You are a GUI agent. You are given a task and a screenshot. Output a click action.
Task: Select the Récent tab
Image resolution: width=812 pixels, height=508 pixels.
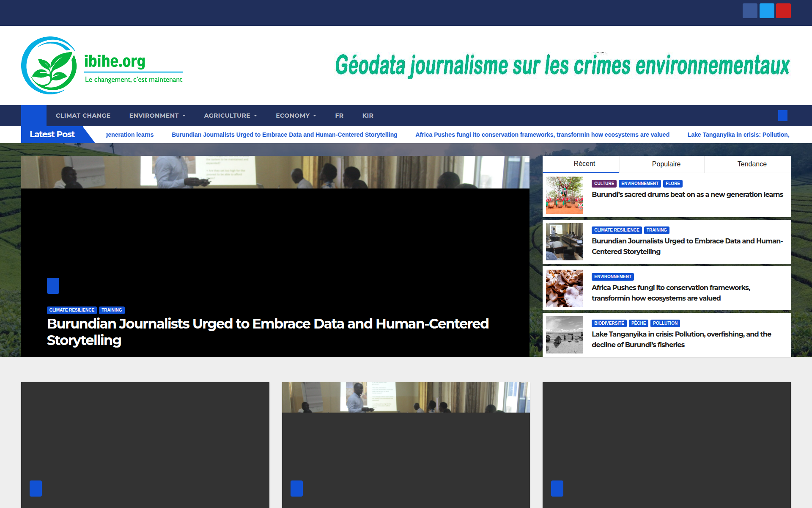click(581, 164)
